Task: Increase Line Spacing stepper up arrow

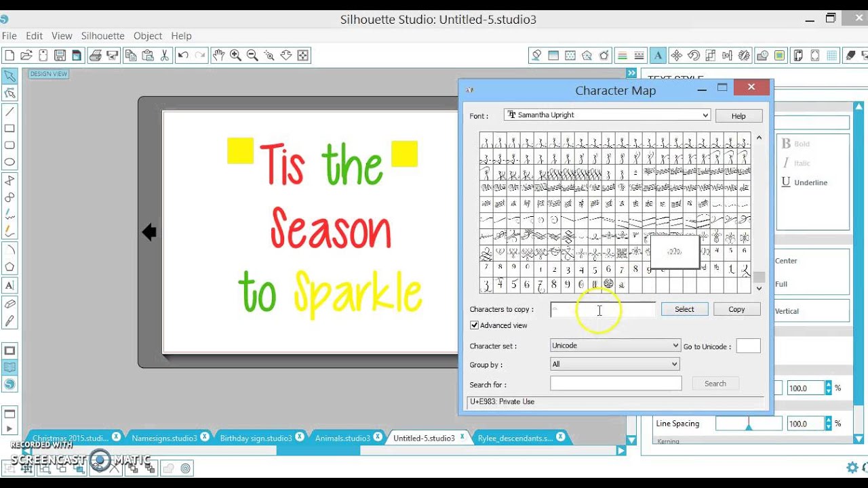Action: click(x=828, y=420)
